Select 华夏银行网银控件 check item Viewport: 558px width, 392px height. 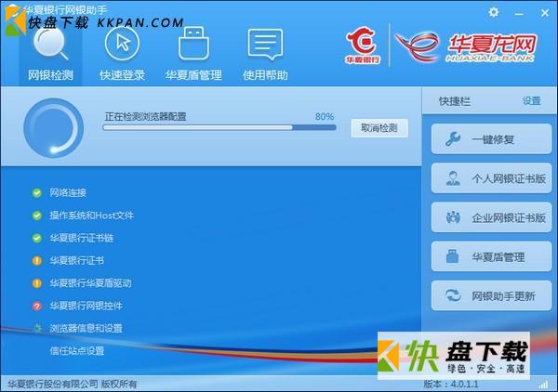[86, 306]
